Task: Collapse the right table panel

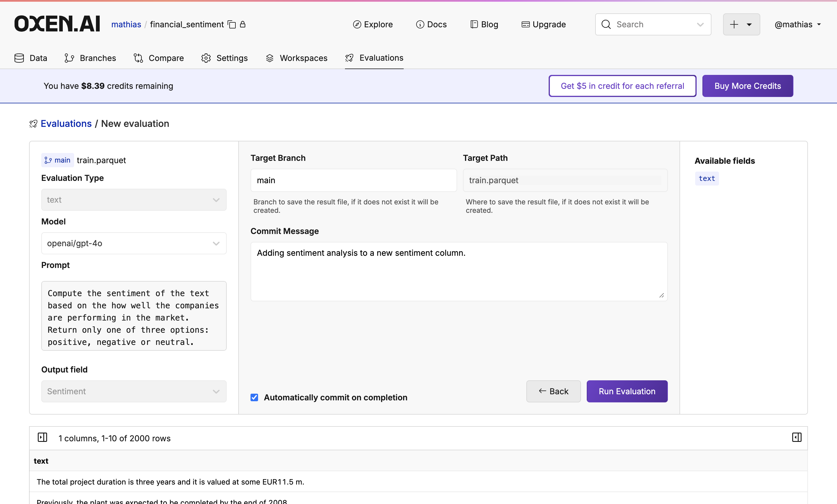Action: (x=797, y=438)
